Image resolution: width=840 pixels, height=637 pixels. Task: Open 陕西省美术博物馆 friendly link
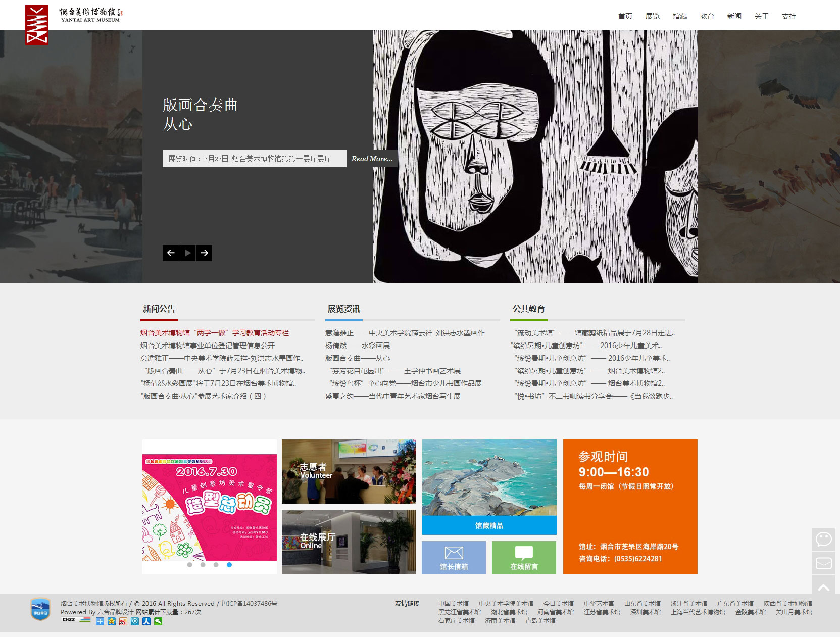(x=788, y=604)
